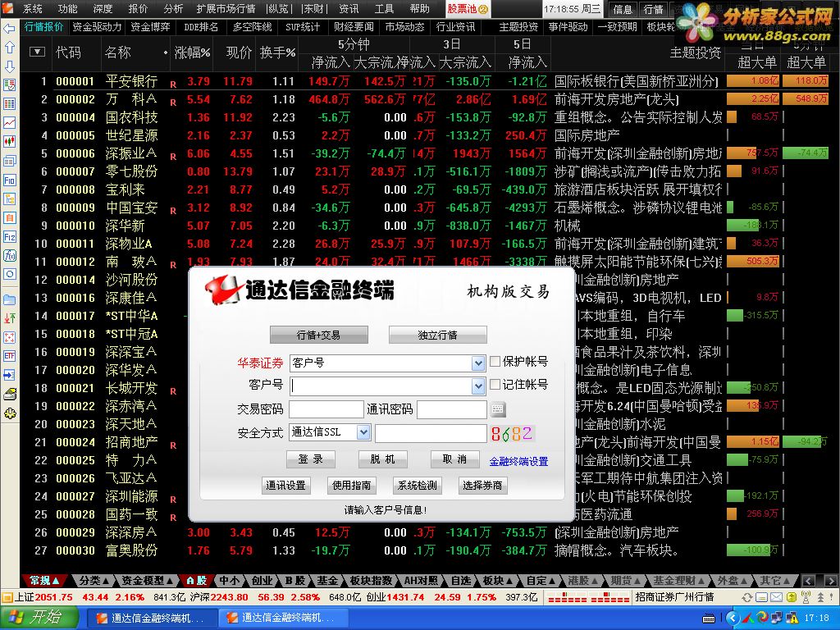Viewport: 840px width, 630px height.
Task: Click the tree structure icon in sidebar
Action: tap(10, 199)
